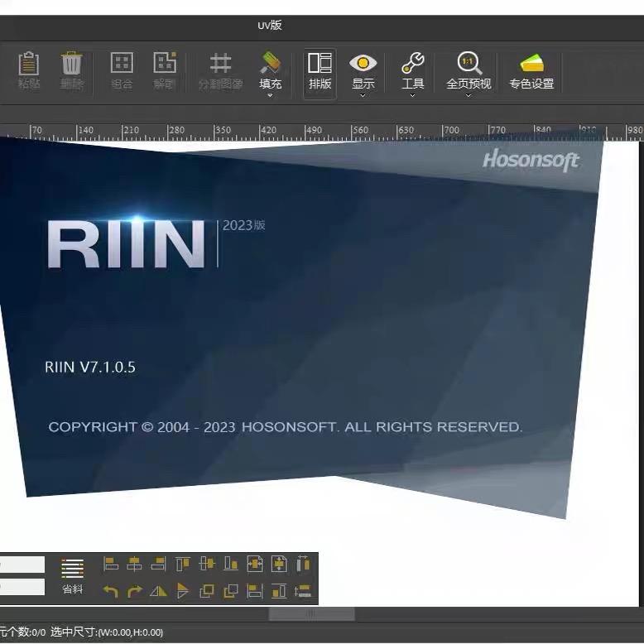Screen dimensions: 644x644
Task: Align selected objects to left edge
Action: point(110,564)
